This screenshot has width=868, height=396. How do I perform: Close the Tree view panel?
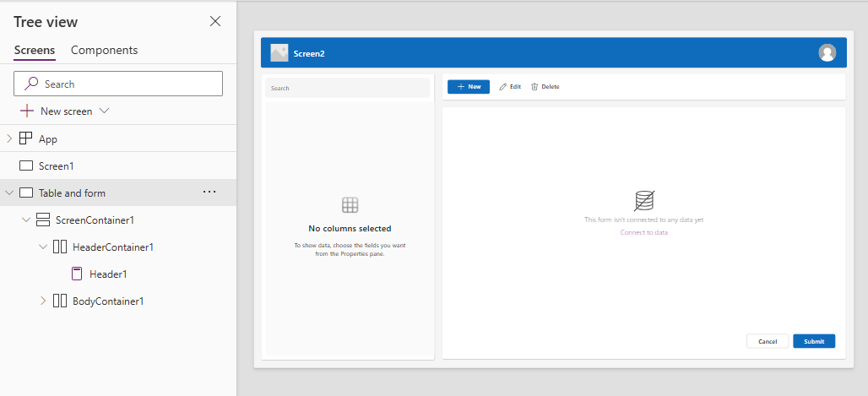(x=215, y=22)
